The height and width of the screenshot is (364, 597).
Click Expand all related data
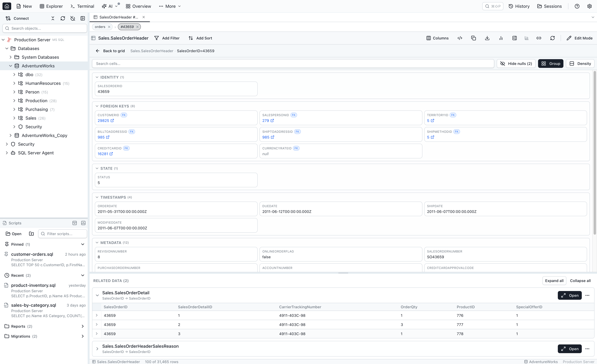(x=554, y=280)
